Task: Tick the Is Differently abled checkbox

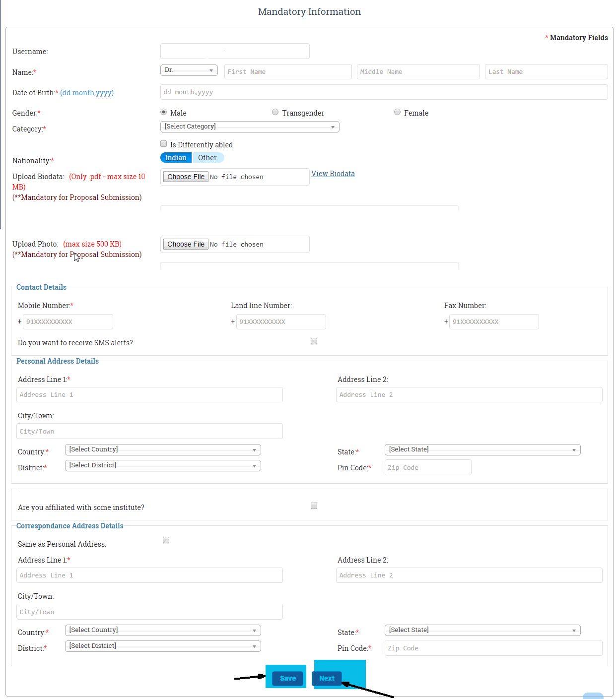Action: point(163,144)
